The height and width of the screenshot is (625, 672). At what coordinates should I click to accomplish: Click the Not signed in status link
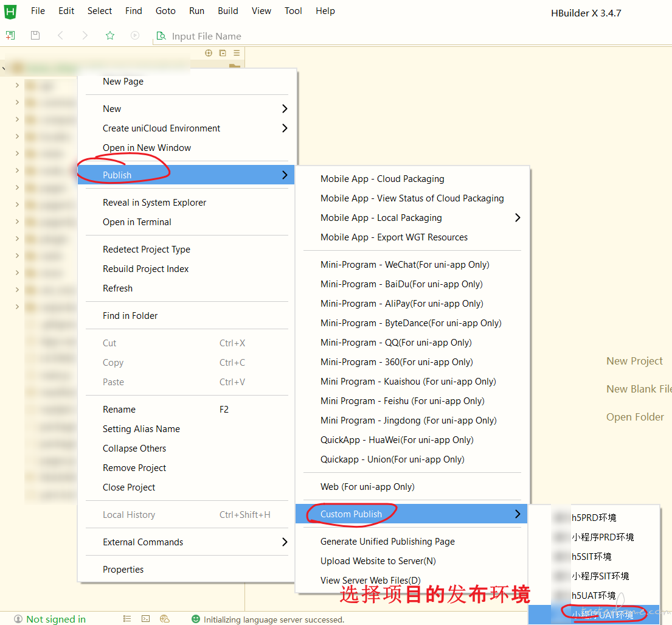tap(56, 620)
